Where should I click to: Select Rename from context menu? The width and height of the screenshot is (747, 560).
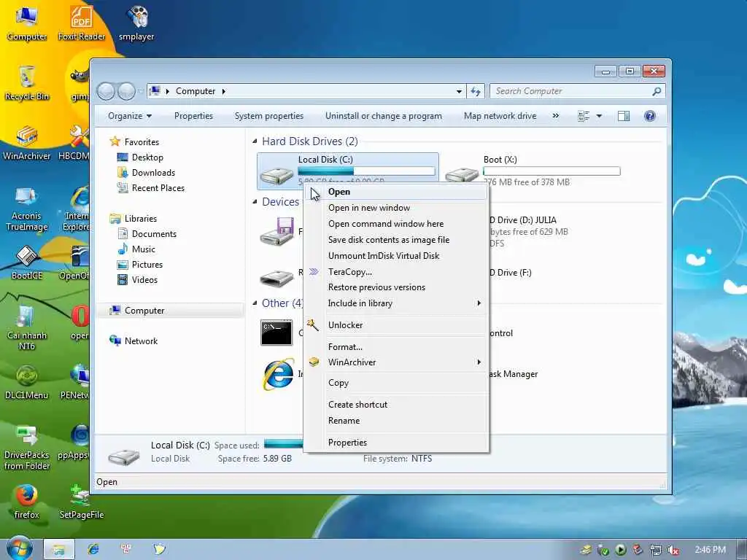tap(395, 421)
